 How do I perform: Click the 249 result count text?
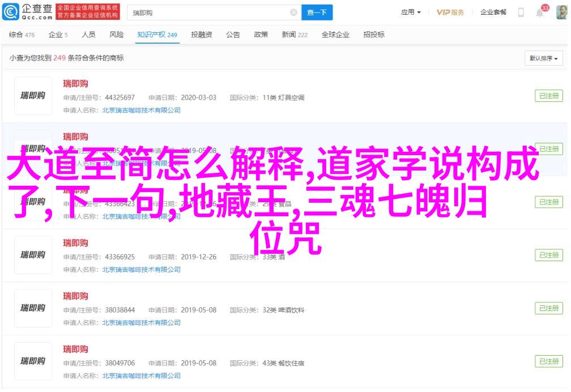[59, 58]
